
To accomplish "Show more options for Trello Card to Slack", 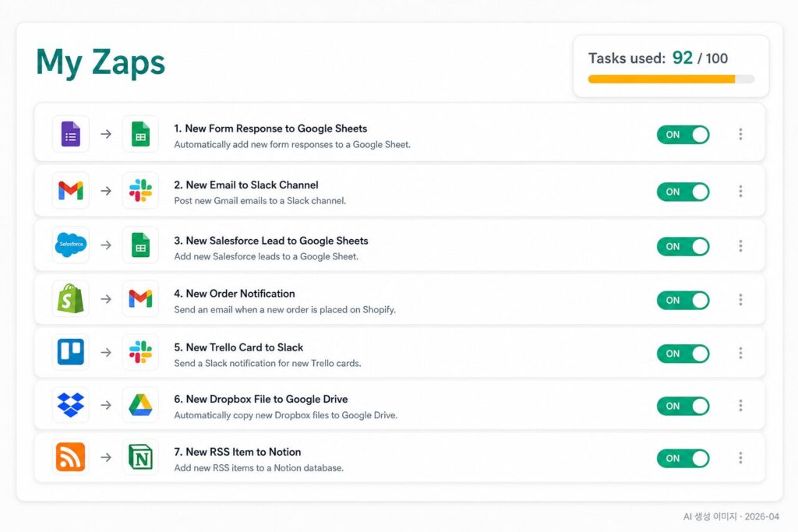I will point(740,353).
